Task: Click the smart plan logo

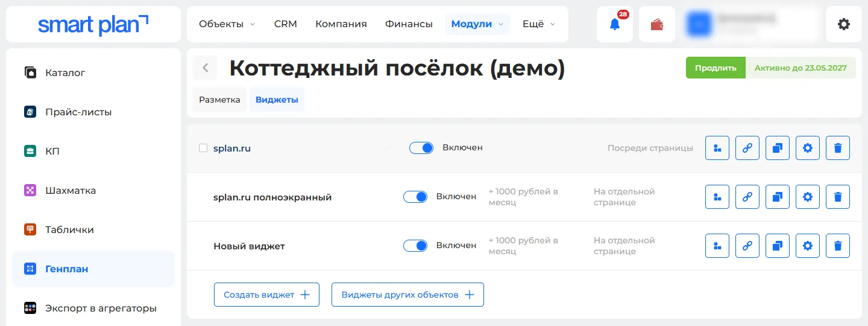Action: (93, 24)
